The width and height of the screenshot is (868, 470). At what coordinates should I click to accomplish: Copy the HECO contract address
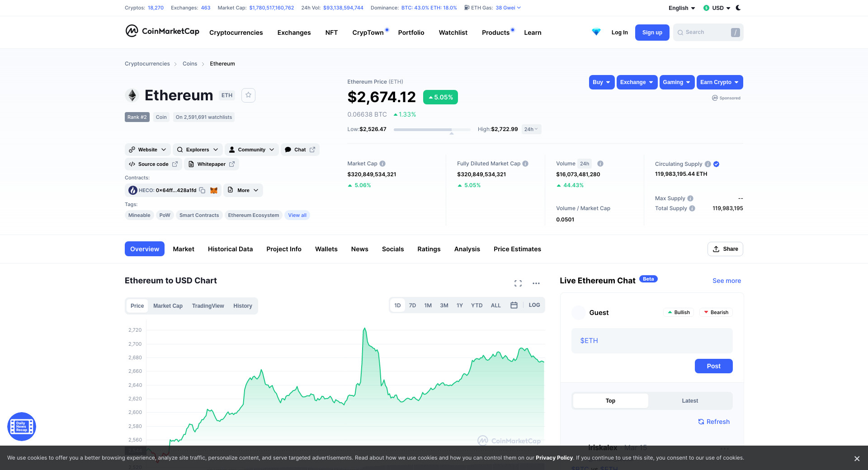(202, 190)
